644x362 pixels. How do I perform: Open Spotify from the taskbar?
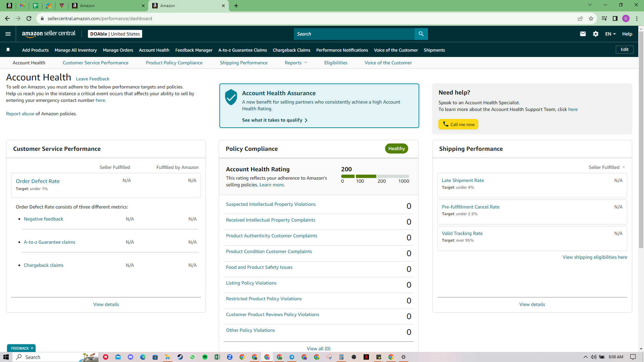205,357
